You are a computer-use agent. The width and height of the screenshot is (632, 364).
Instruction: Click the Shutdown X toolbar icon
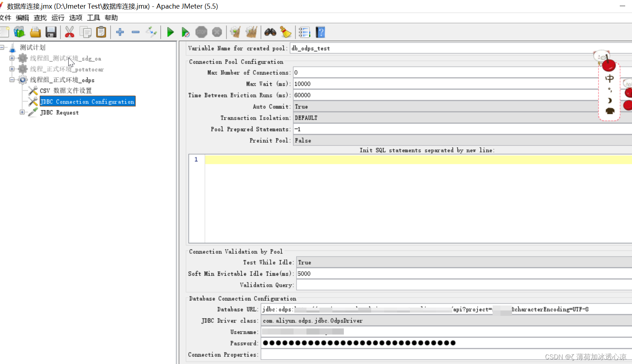pos(217,32)
